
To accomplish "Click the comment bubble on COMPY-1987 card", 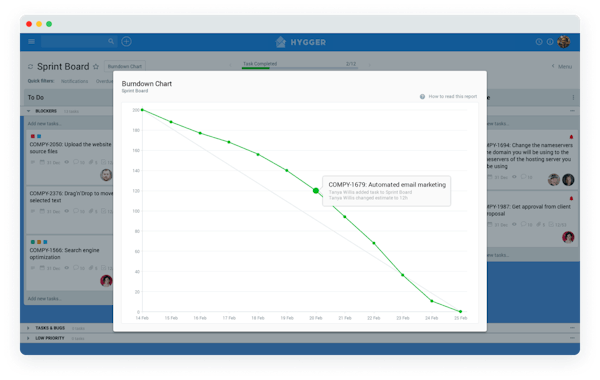I will 523,224.
